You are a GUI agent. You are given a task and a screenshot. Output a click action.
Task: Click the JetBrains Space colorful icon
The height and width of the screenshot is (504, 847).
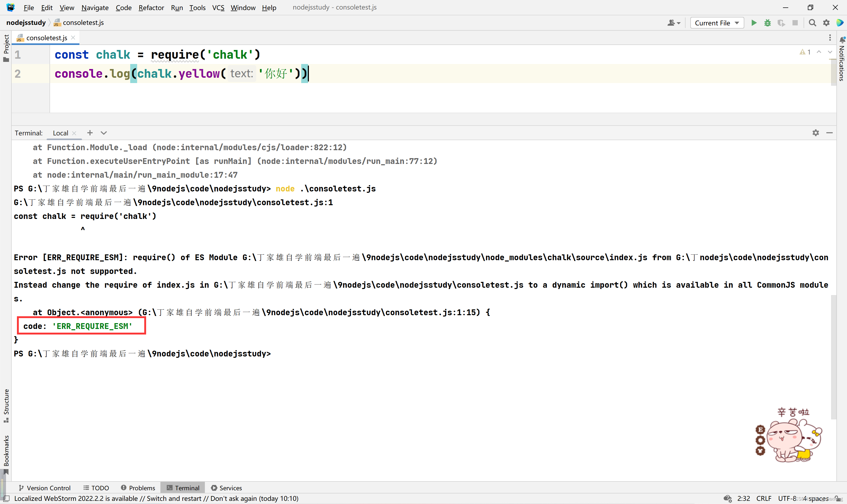[x=840, y=23]
